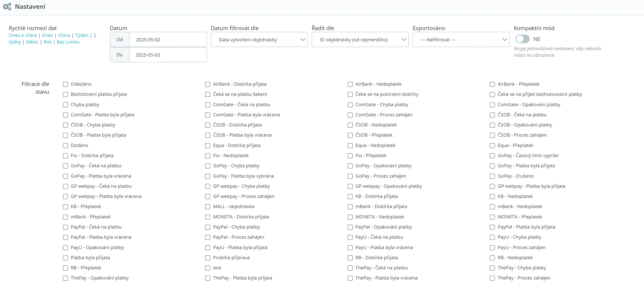Click the Nastavení gear icon
This screenshot has width=644, height=285.
click(x=7, y=6)
